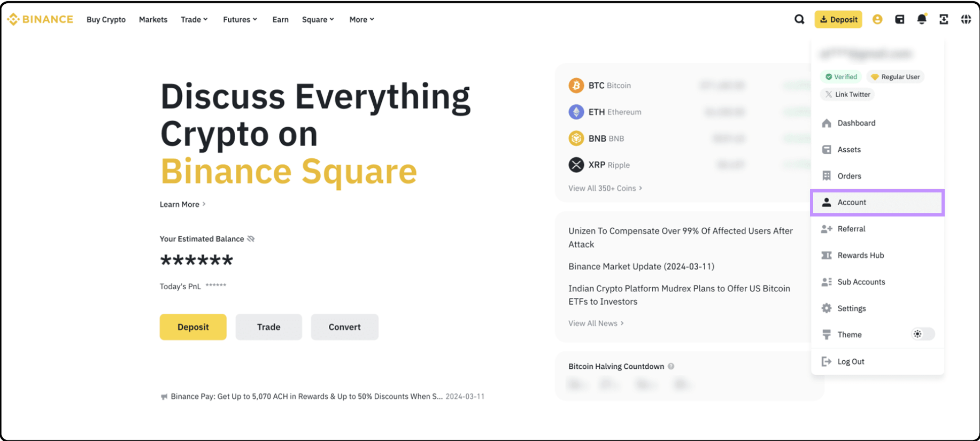The image size is (980, 441).
Task: Click the Link Twitter badge
Action: (x=847, y=95)
